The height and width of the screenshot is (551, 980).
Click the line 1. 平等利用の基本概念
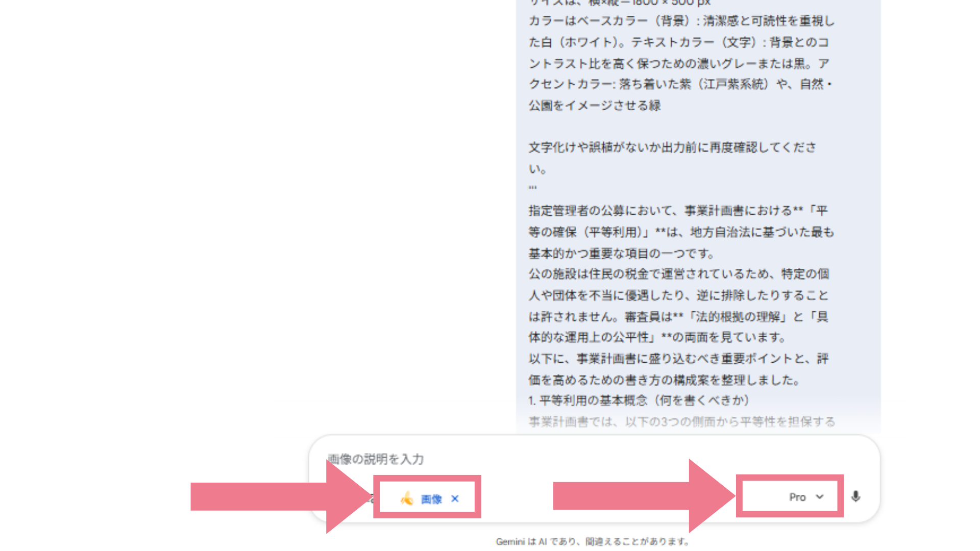click(x=639, y=401)
